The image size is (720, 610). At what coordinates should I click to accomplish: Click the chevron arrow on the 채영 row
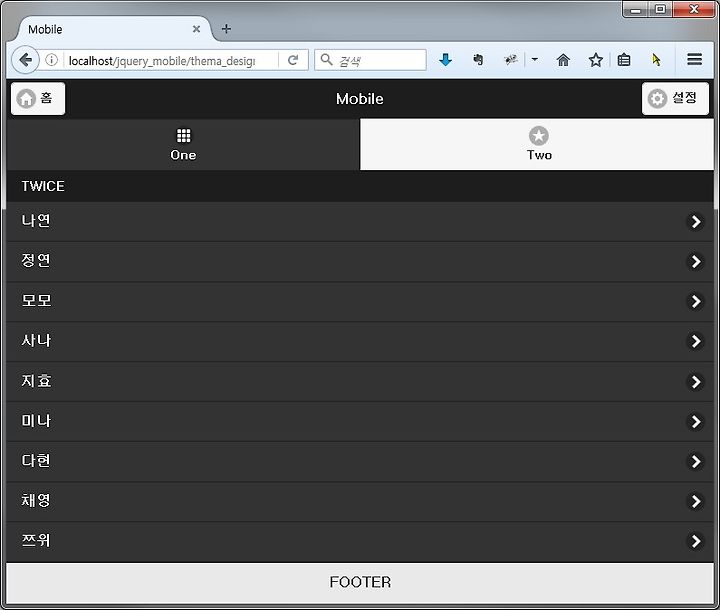click(x=696, y=501)
